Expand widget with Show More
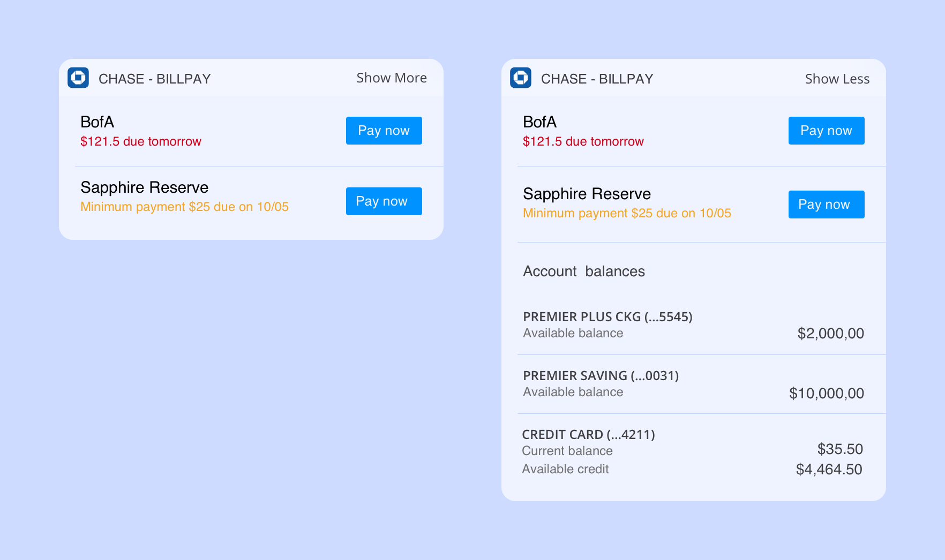 click(392, 78)
